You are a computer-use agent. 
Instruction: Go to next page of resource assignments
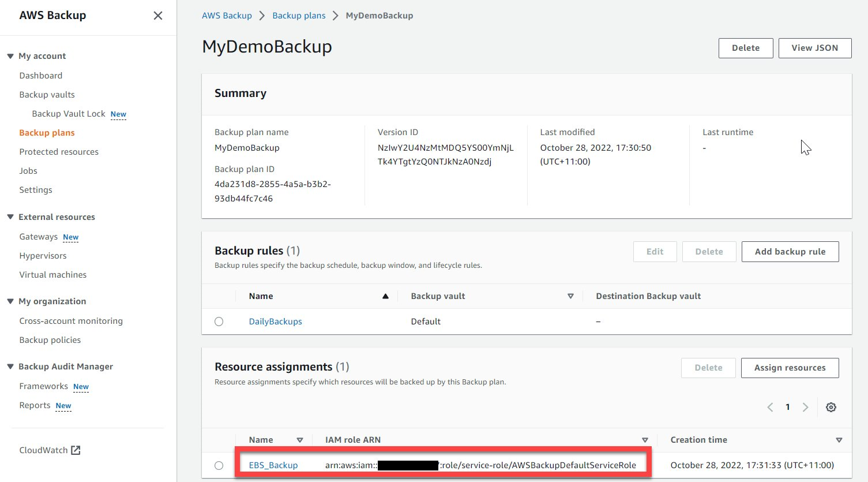[x=806, y=407]
